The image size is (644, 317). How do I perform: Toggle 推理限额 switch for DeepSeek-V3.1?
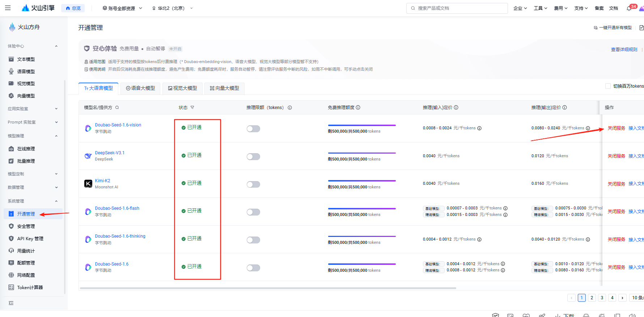(x=253, y=157)
